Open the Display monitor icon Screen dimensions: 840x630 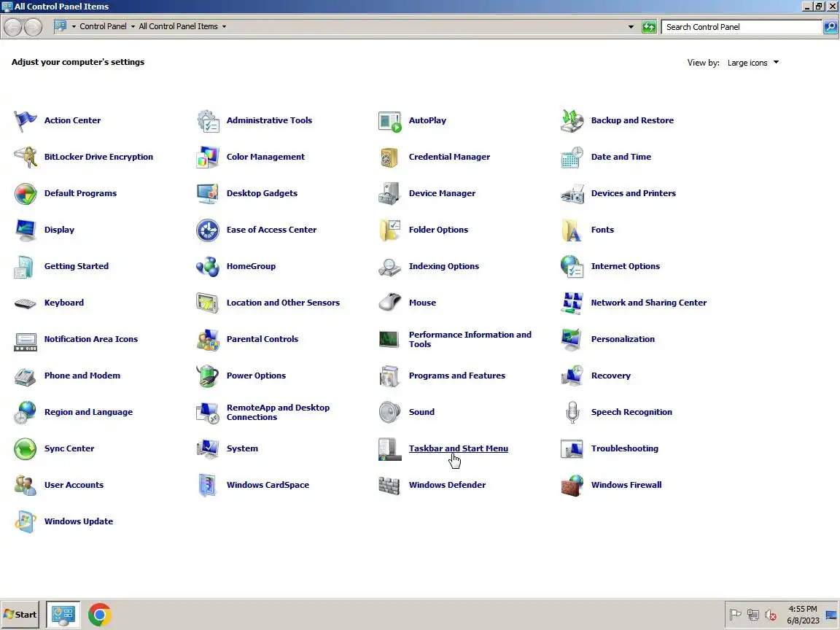[x=26, y=230]
